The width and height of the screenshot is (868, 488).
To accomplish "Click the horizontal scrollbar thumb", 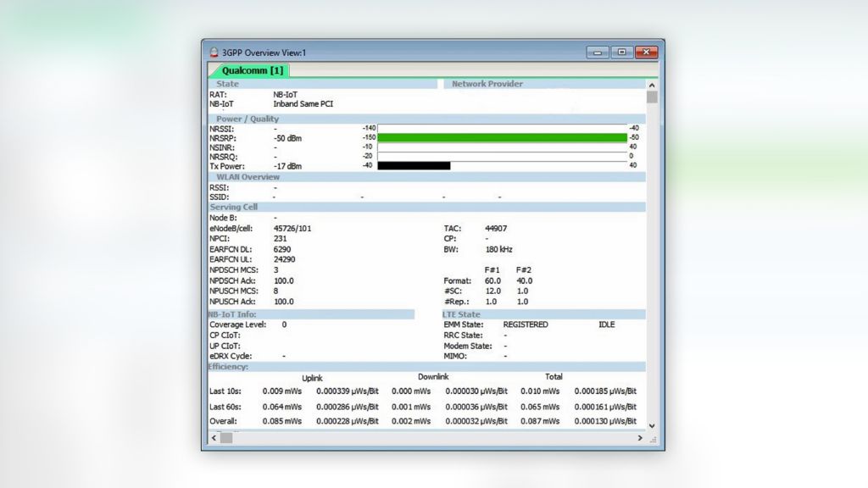I will (x=227, y=438).
